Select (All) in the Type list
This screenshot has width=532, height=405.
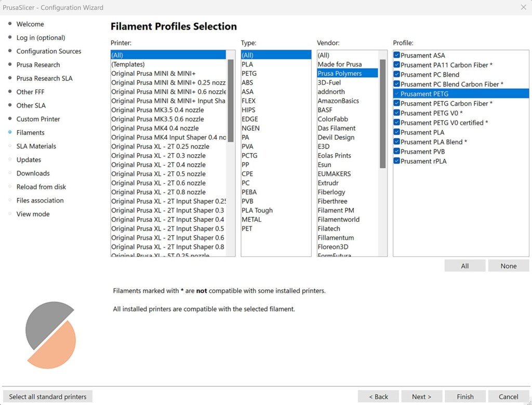276,55
